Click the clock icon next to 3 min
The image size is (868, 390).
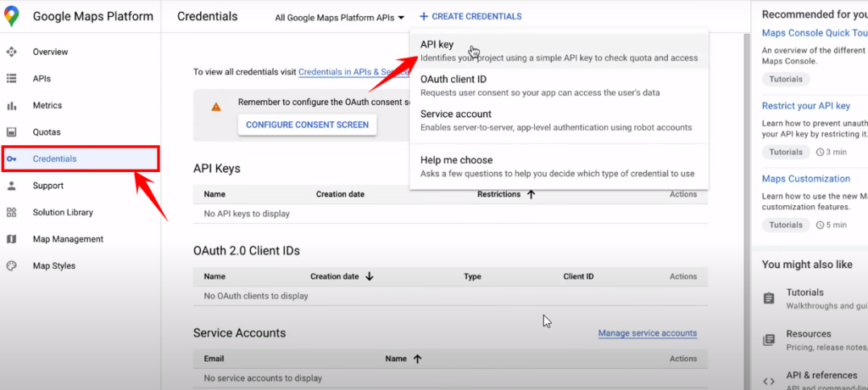(821, 152)
